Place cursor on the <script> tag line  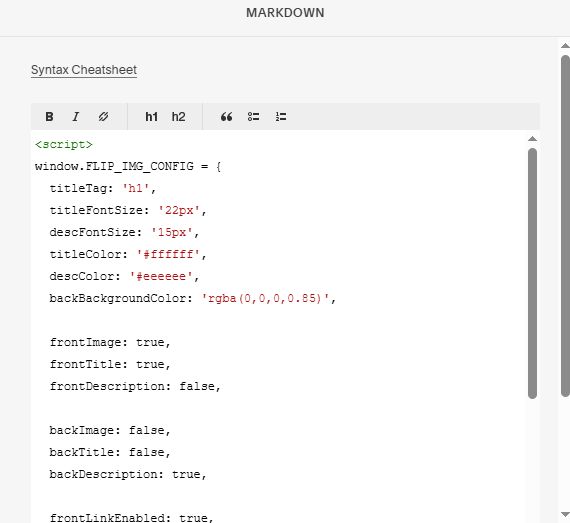64,144
